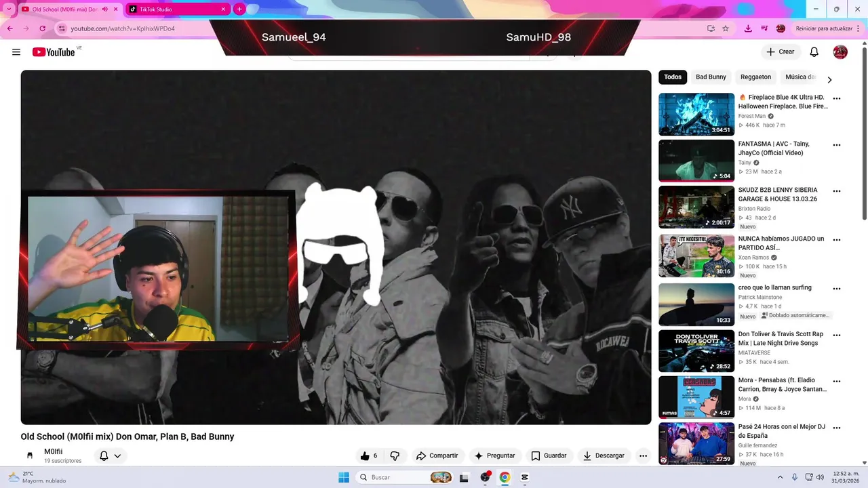This screenshot has height=488, width=868.
Task: Like the video with thumbs up
Action: click(370, 456)
